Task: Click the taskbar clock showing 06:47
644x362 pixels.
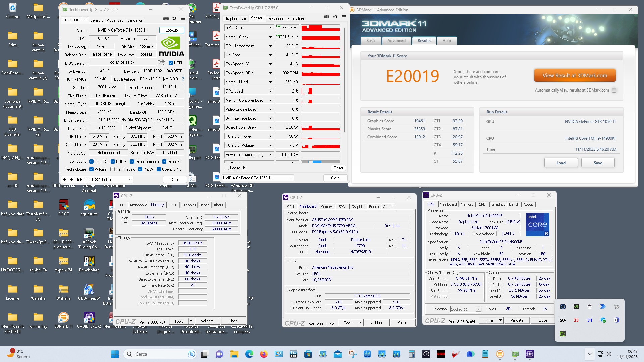Action: click(x=627, y=354)
